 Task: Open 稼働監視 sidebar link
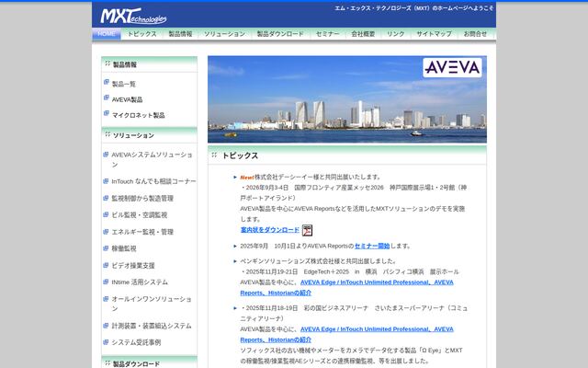[124, 248]
